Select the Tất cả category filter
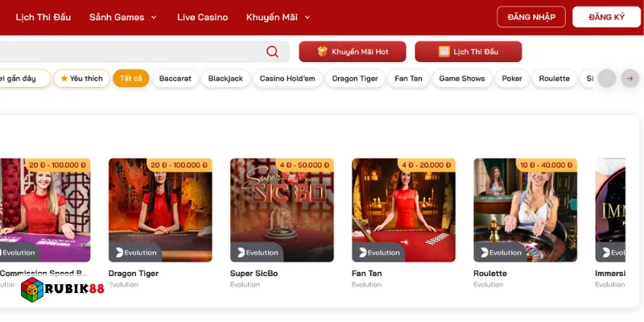644x322 pixels. coord(130,79)
